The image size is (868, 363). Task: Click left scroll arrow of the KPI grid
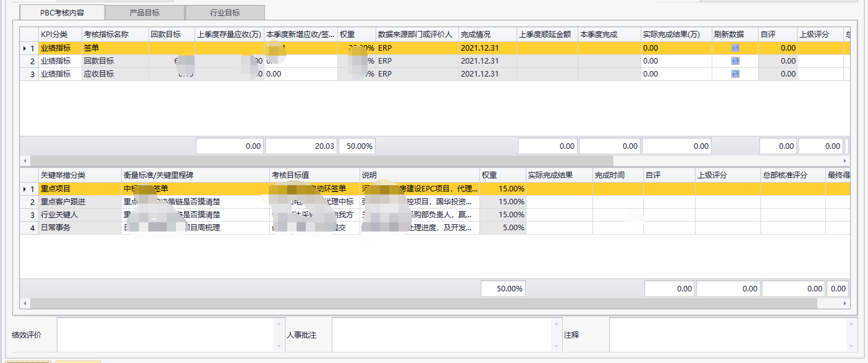click(25, 161)
